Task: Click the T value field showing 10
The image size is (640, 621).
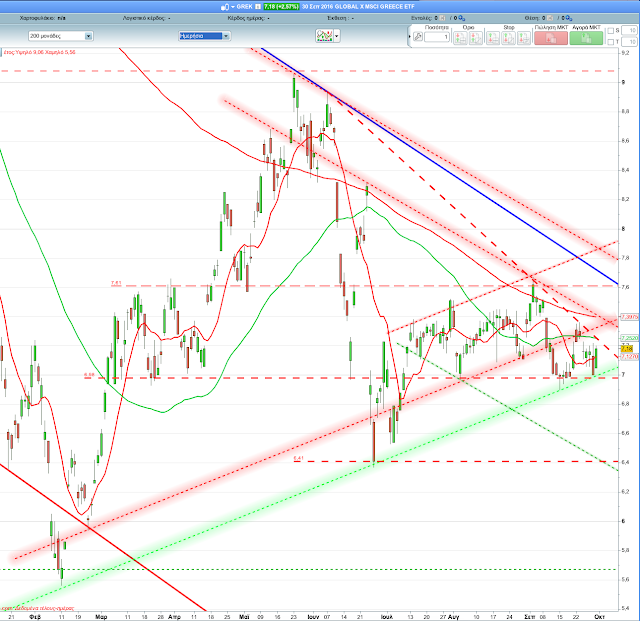Action: coord(629,42)
